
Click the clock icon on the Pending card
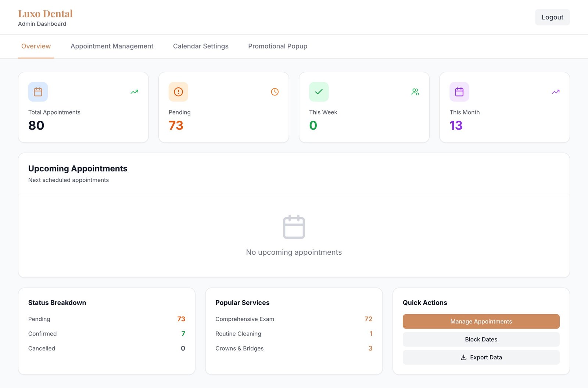click(x=275, y=91)
